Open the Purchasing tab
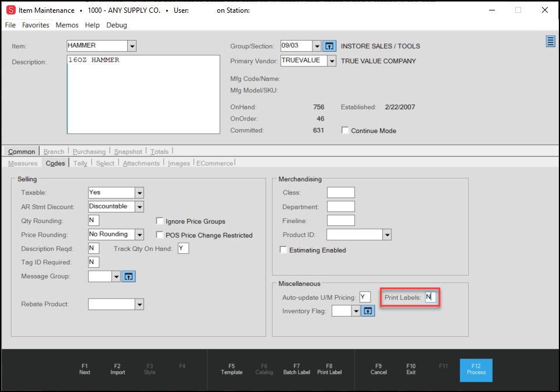 pyautogui.click(x=89, y=152)
